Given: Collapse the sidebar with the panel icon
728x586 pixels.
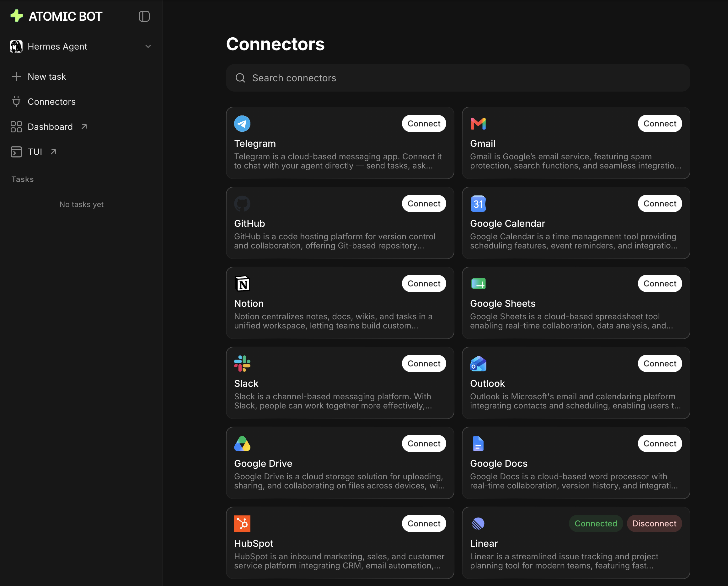Looking at the screenshot, I should [144, 16].
